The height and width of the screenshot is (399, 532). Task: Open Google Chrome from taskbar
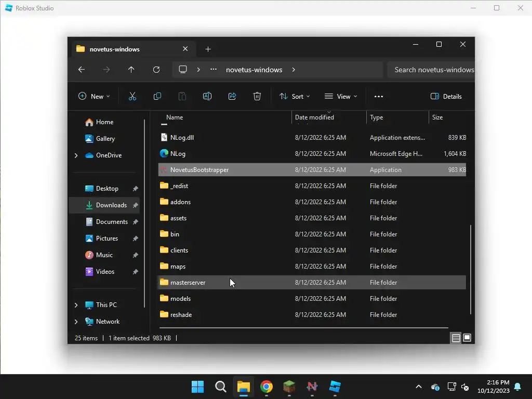pyautogui.click(x=267, y=387)
